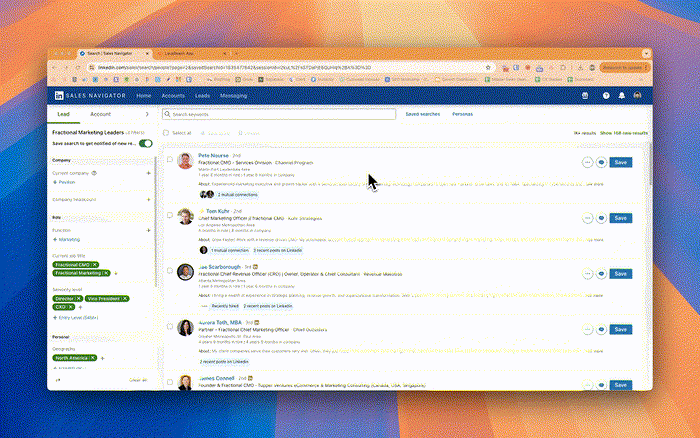Save Pete Nourse as a lead
The height and width of the screenshot is (438, 700).
[x=621, y=163]
